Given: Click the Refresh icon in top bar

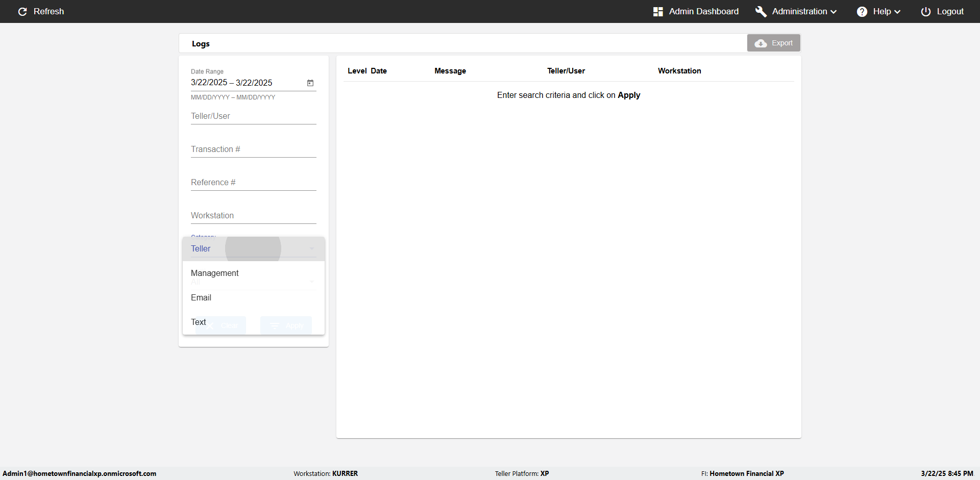Looking at the screenshot, I should [22, 11].
